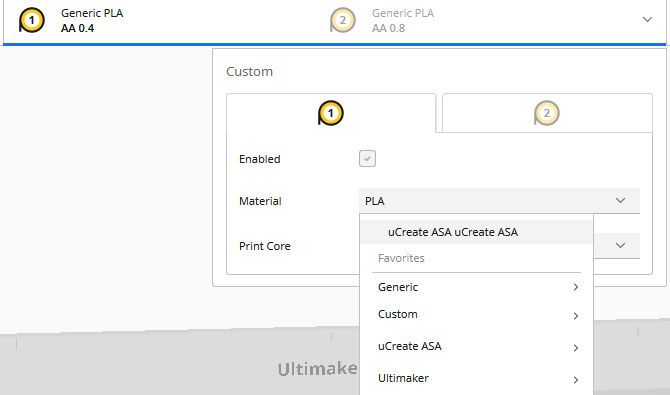Viewport: 670px width, 395px height.
Task: Expand the Custom materials submenu
Action: pyautogui.click(x=476, y=315)
